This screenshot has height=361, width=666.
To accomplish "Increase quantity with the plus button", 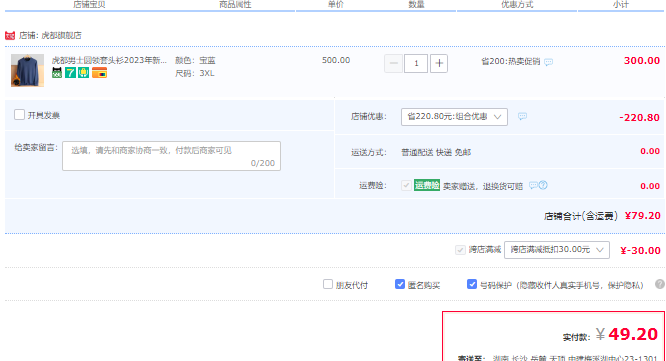I will click(x=439, y=64).
